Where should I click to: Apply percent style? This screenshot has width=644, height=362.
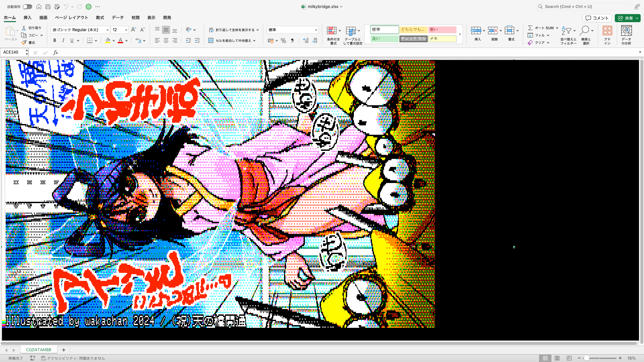283,41
